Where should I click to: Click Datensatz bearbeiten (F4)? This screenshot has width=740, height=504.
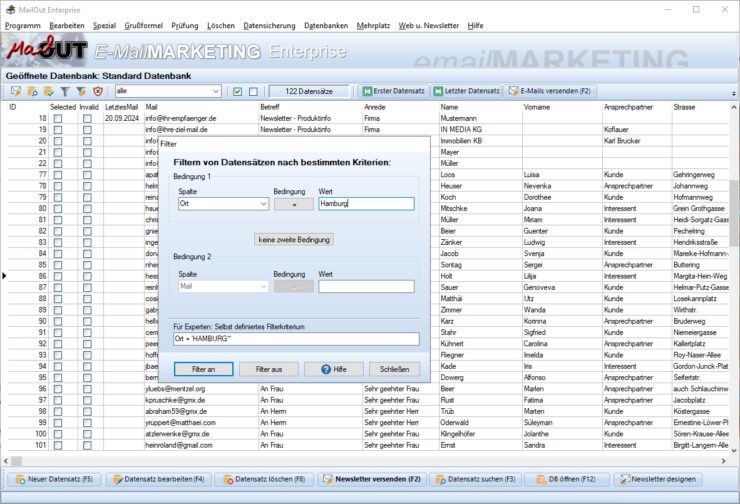click(159, 479)
